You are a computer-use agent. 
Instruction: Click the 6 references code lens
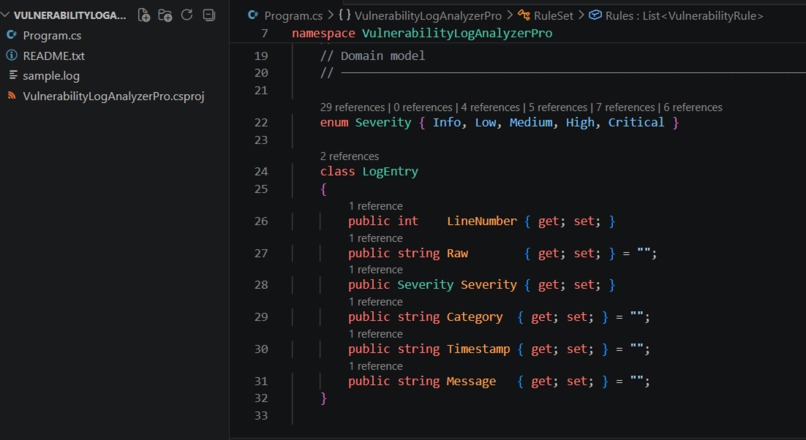point(693,107)
